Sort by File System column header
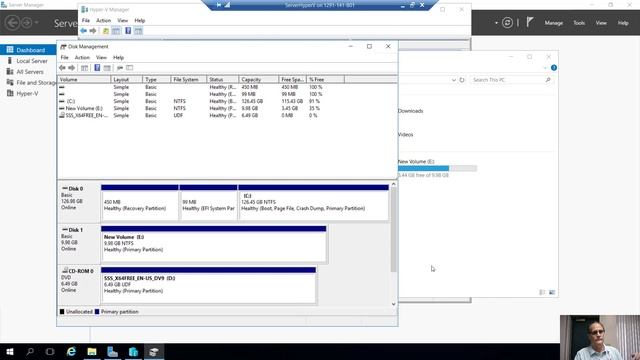The image size is (640, 360). 189,80
